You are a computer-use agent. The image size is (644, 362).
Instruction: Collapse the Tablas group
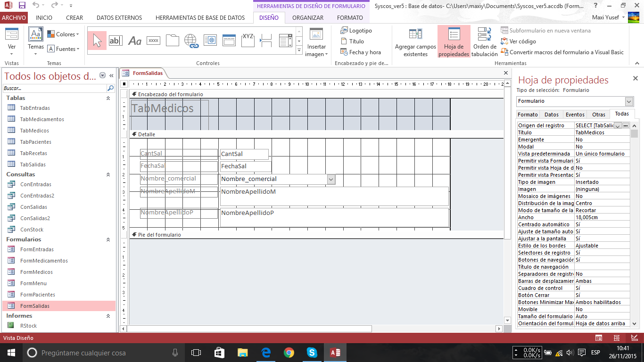[108, 98]
